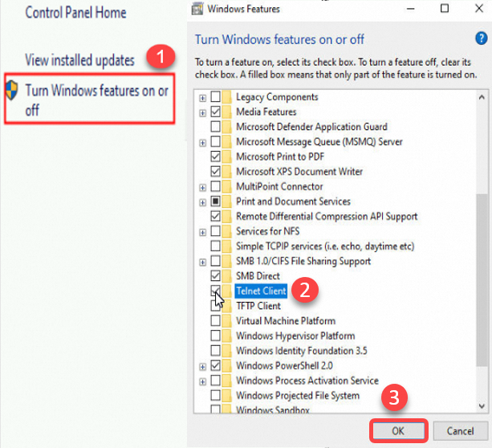Expand Print and Document Services tree
Viewport: 492px width, 448px height.
point(203,202)
